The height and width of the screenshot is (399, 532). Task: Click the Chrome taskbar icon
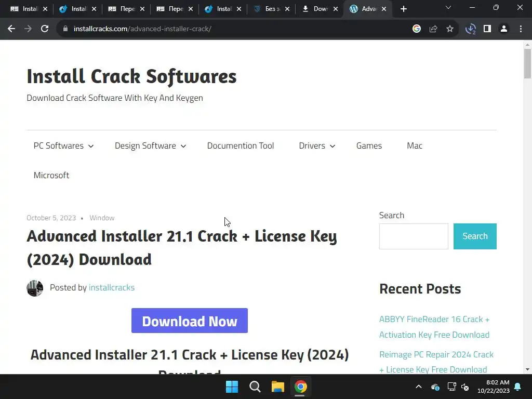click(300, 387)
